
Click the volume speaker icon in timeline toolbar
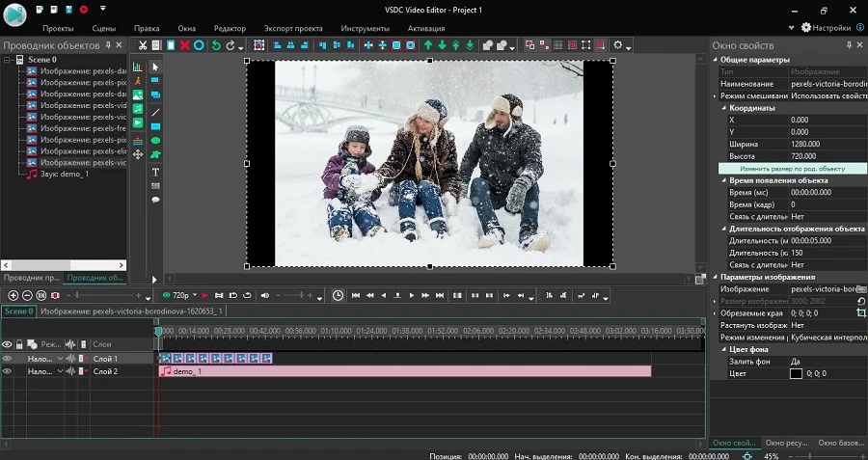pyautogui.click(x=264, y=296)
